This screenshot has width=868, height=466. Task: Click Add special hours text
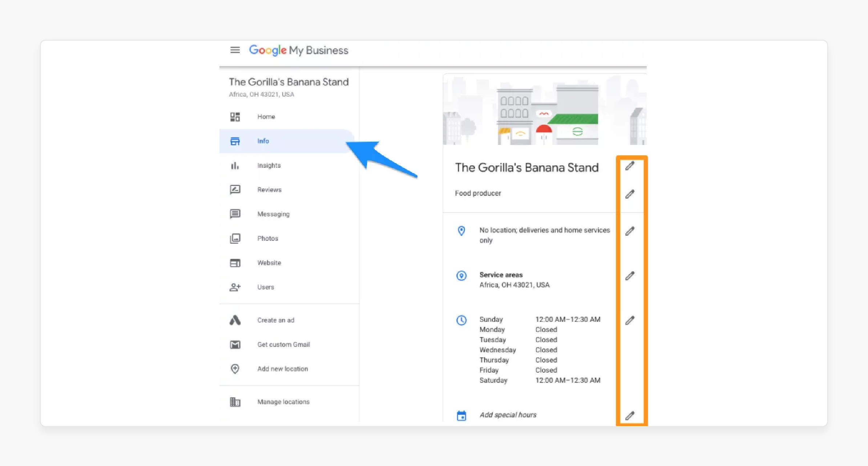(508, 415)
